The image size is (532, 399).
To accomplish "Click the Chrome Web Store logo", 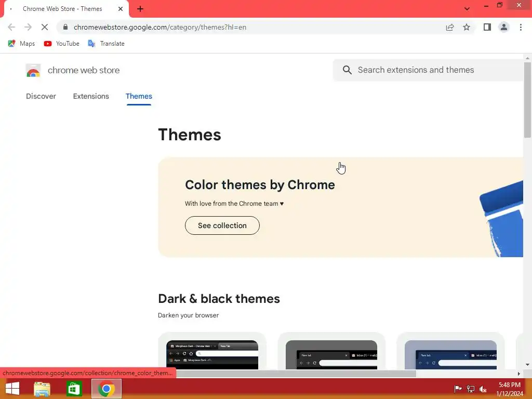I will (x=33, y=70).
